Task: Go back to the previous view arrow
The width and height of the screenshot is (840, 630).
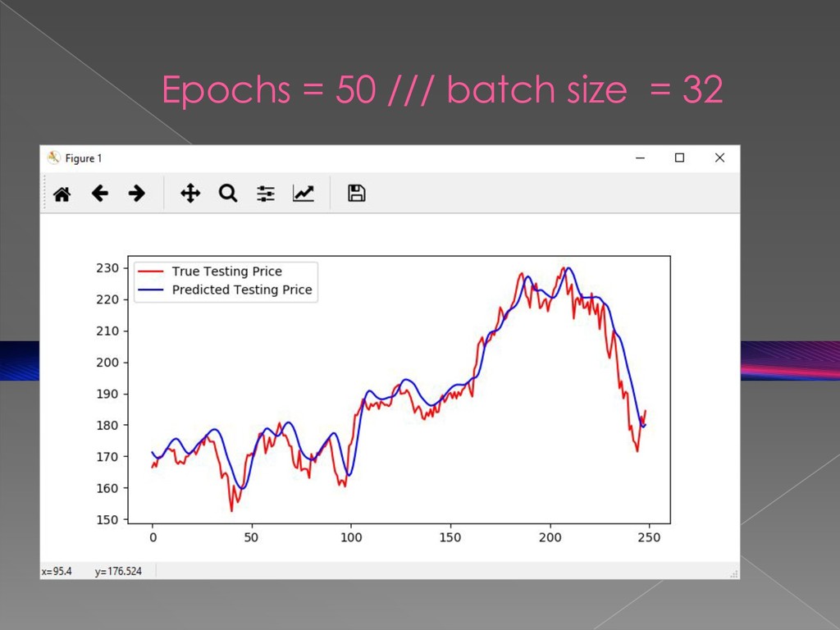Action: 99,193
